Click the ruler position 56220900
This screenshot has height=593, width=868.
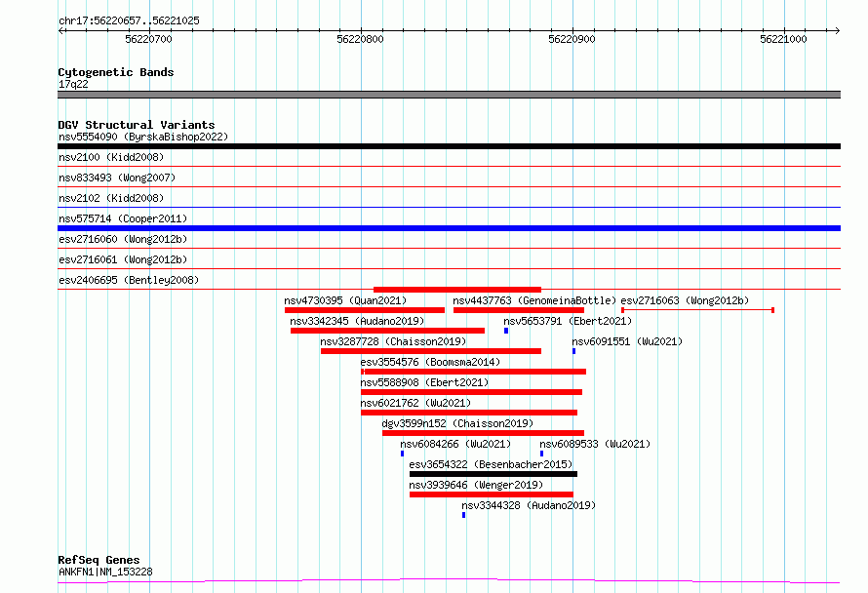point(572,39)
